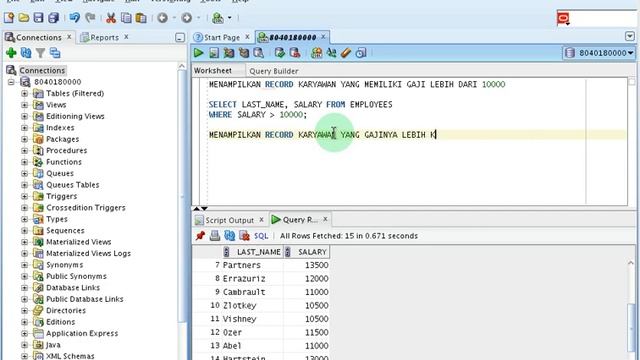Open dropdown arrow next to Back navigation button

click(174, 18)
